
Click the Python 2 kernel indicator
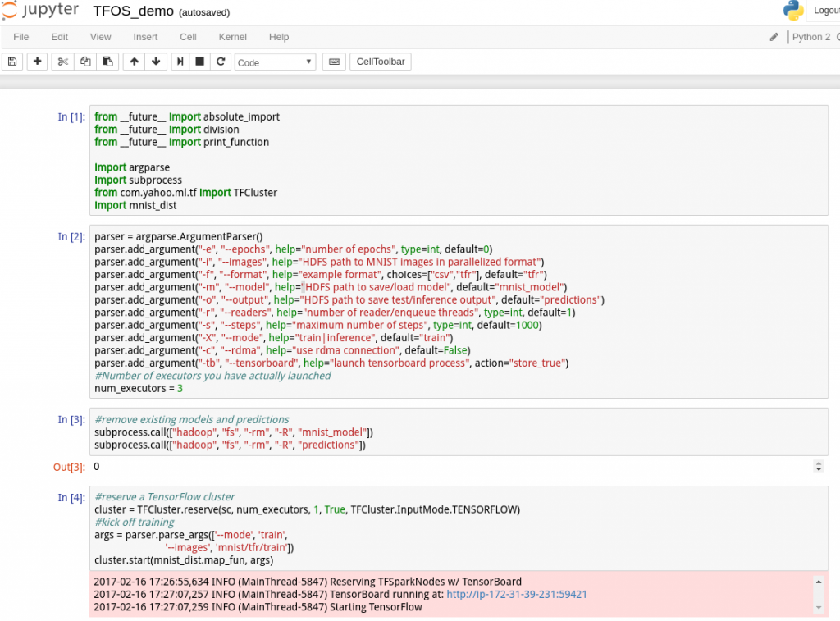811,37
